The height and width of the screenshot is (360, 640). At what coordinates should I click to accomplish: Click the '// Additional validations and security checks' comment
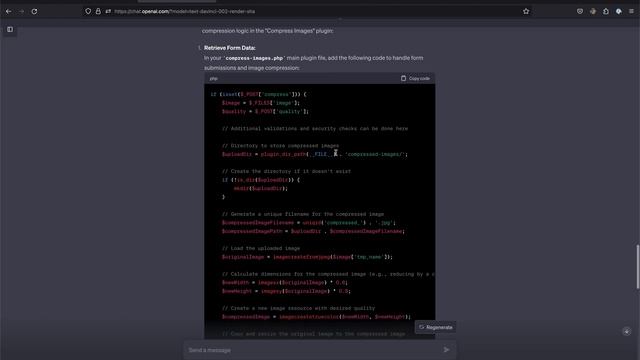click(315, 129)
